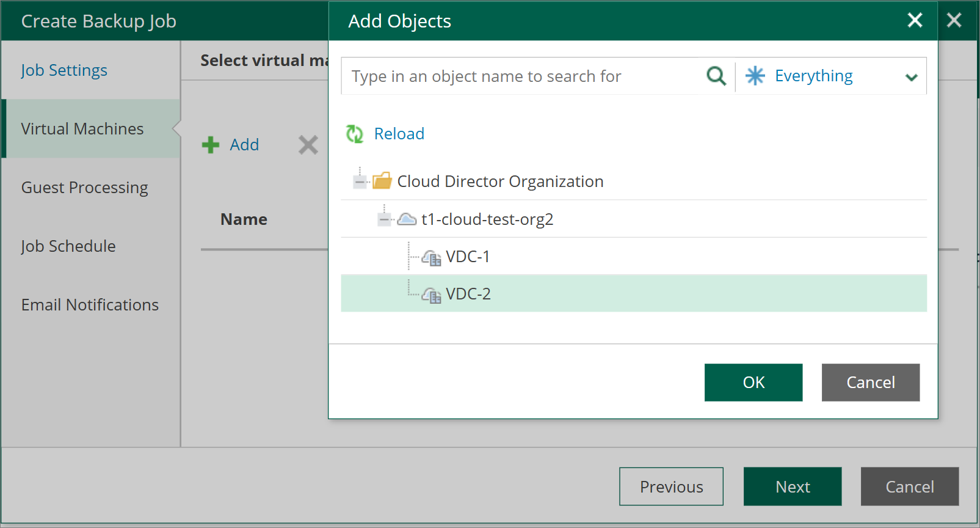Screen dimensions: 980x528
Task: Switch to the Email Notifications step
Action: tap(90, 305)
